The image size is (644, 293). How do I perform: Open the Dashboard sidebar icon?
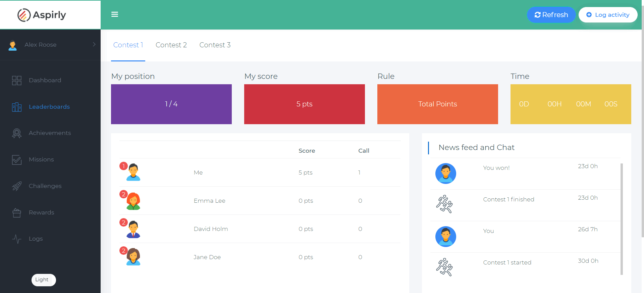click(x=17, y=80)
